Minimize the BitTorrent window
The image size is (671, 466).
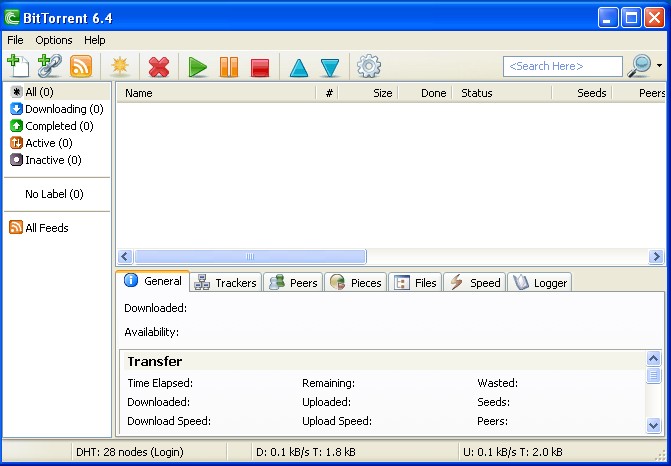point(608,18)
